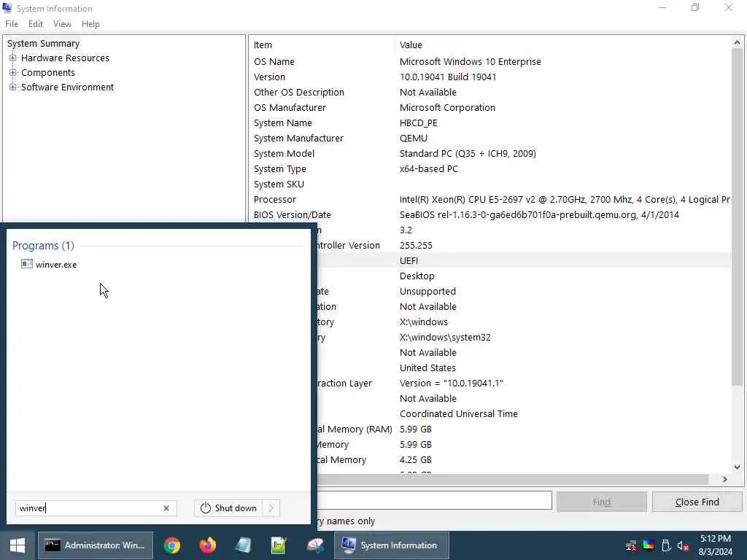The width and height of the screenshot is (747, 560).
Task: Launch Firefox from the taskbar
Action: click(x=207, y=545)
